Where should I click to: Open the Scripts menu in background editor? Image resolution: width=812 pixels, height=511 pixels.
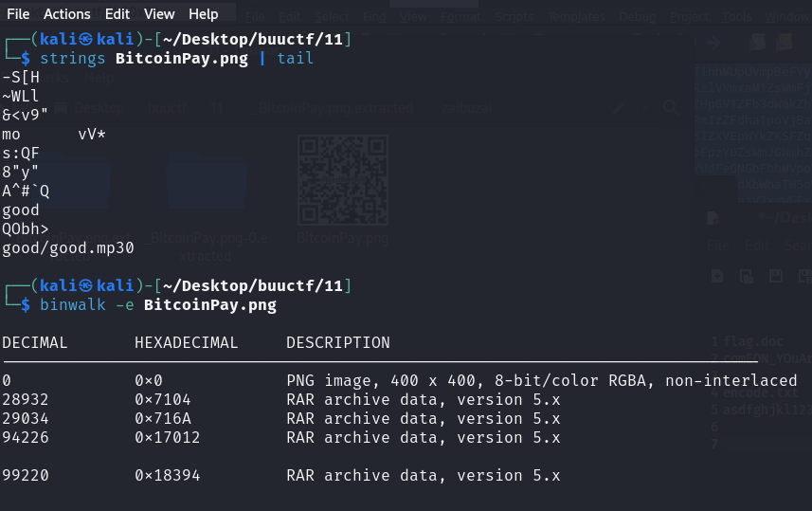pos(514,17)
